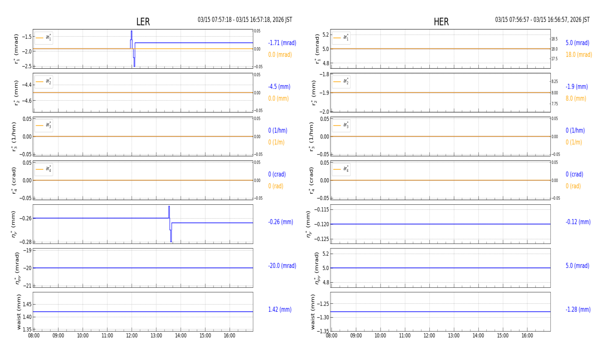Screen dimensions: 595x364
Task: Click the ∂r1* legend in HER plot
Action: 341,38
